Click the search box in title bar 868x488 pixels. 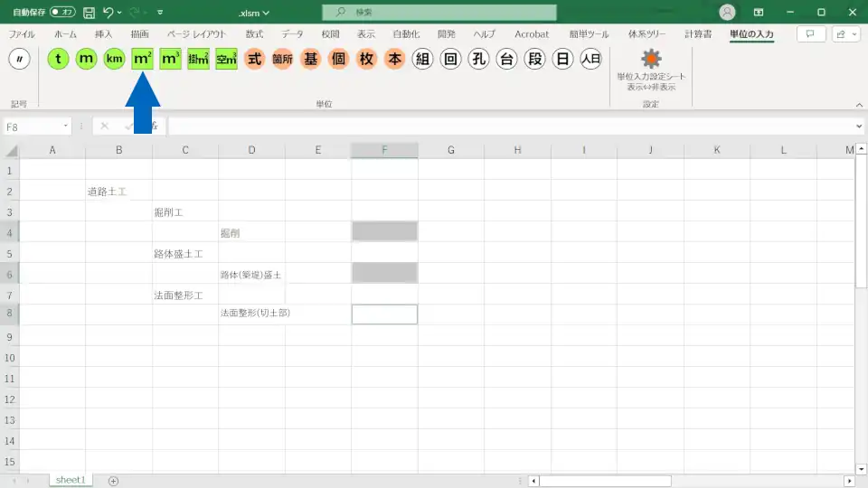coord(439,13)
